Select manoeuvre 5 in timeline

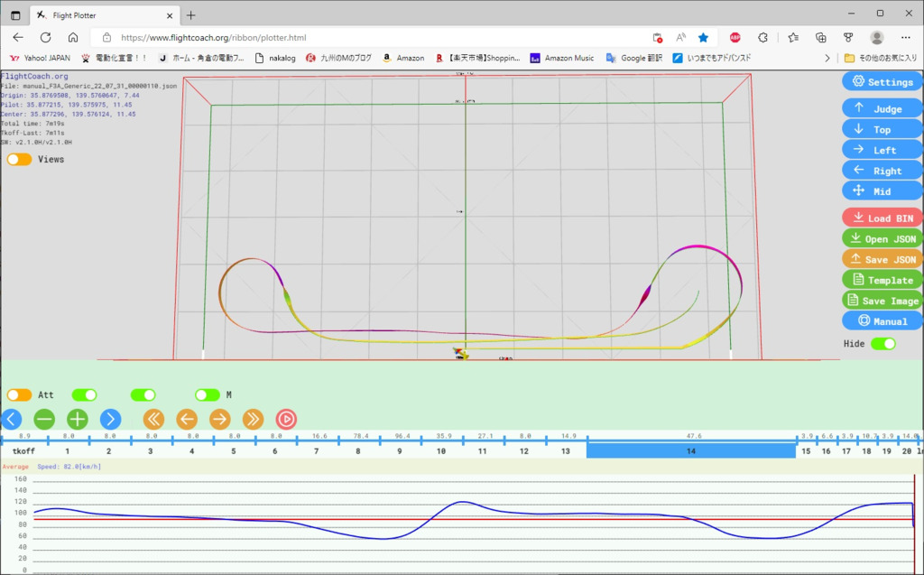click(x=234, y=450)
